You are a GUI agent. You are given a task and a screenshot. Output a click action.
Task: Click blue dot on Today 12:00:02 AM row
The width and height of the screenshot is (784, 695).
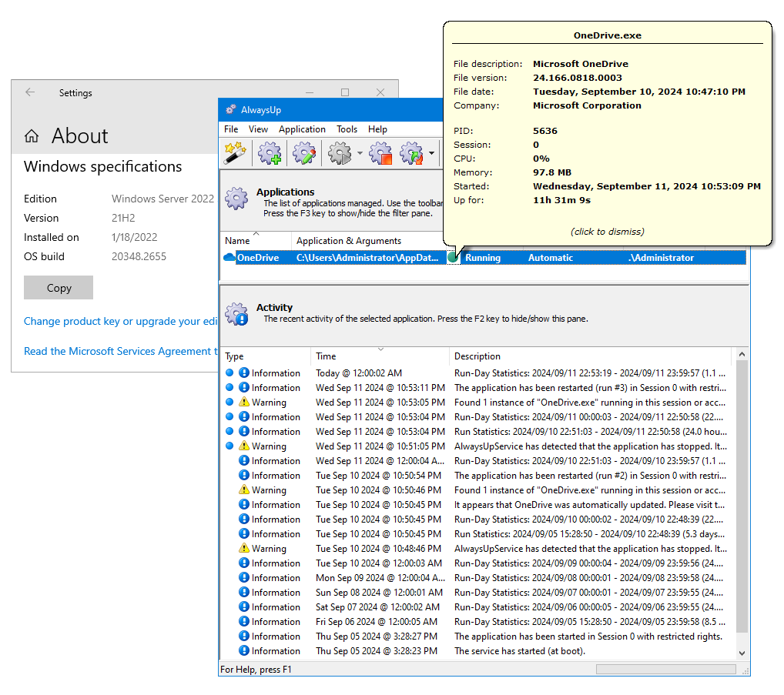click(230, 373)
